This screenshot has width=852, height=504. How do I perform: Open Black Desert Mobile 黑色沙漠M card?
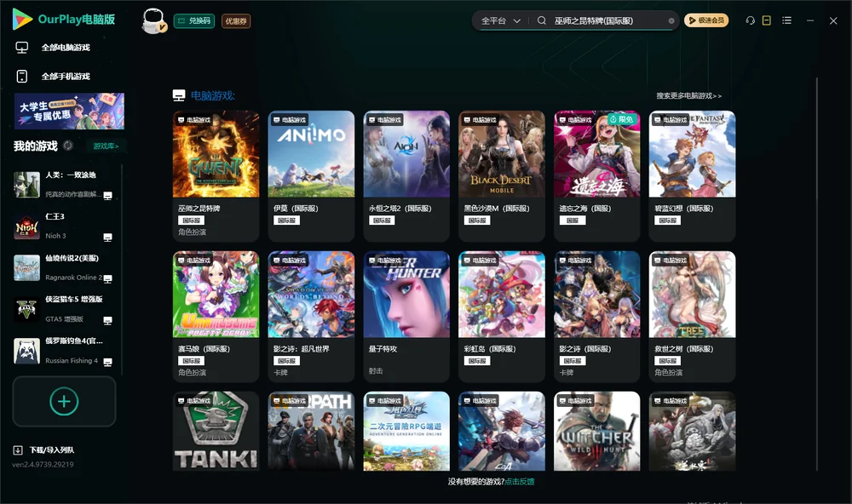502,176
